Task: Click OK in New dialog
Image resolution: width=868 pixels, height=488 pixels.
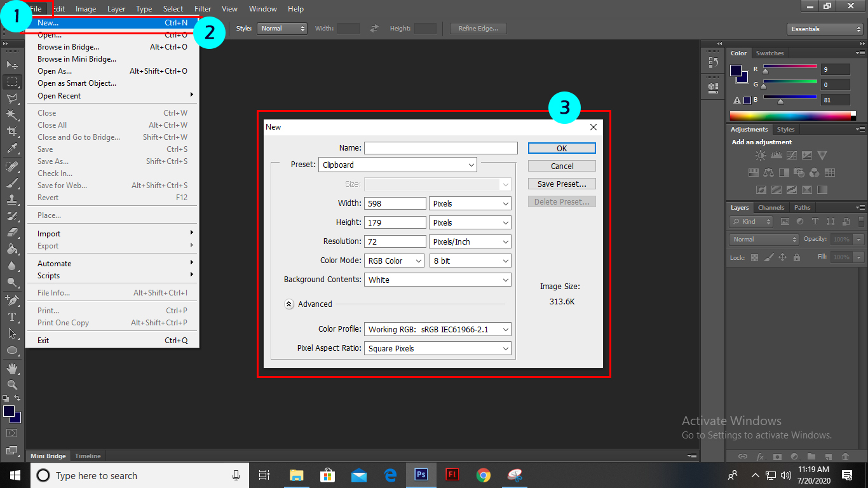Action: [562, 148]
